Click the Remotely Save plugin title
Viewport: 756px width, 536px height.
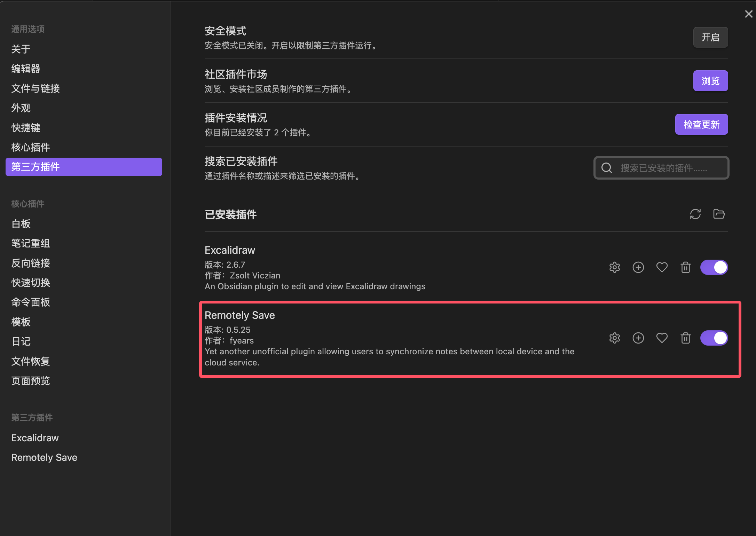click(240, 315)
